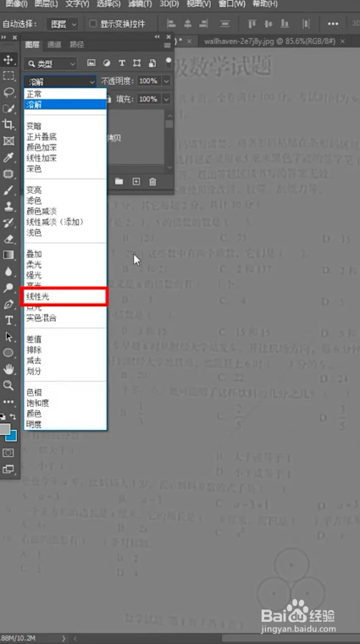Viewport: 360px width, 644px height.
Task: Switch to the wallhaven-2e7j8y.jpg document tab
Action: 269,41
